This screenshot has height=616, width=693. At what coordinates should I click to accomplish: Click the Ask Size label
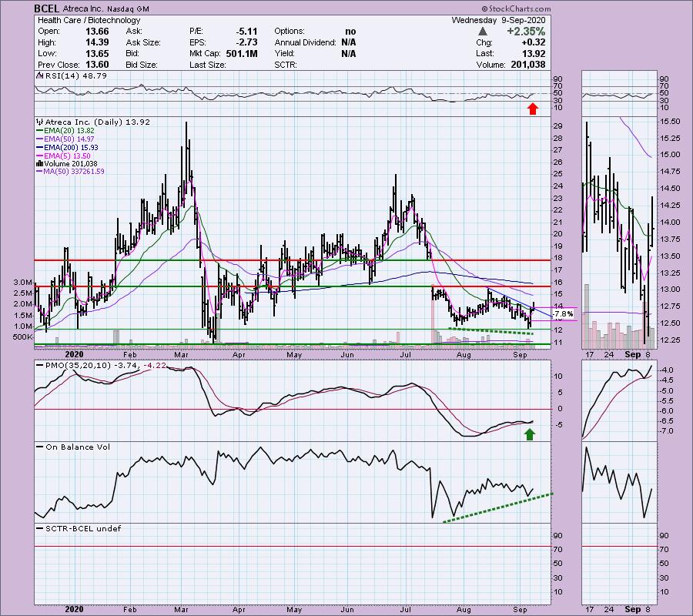[x=143, y=42]
